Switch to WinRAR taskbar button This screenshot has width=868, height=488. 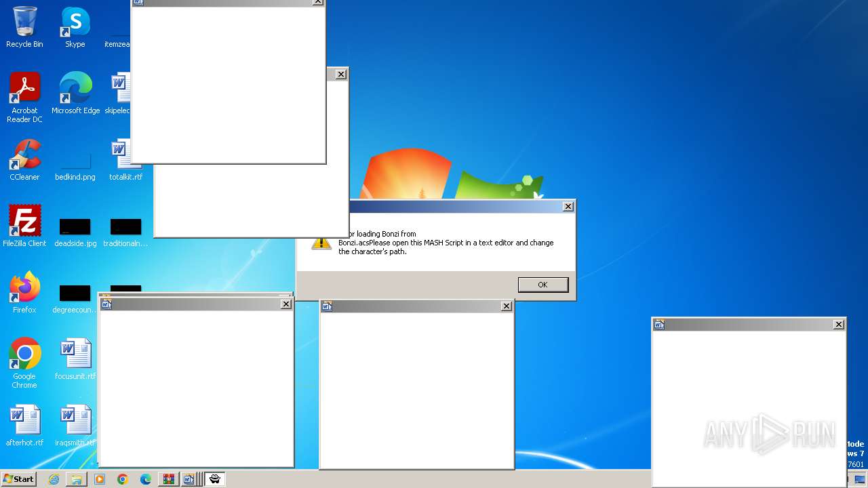coord(169,479)
